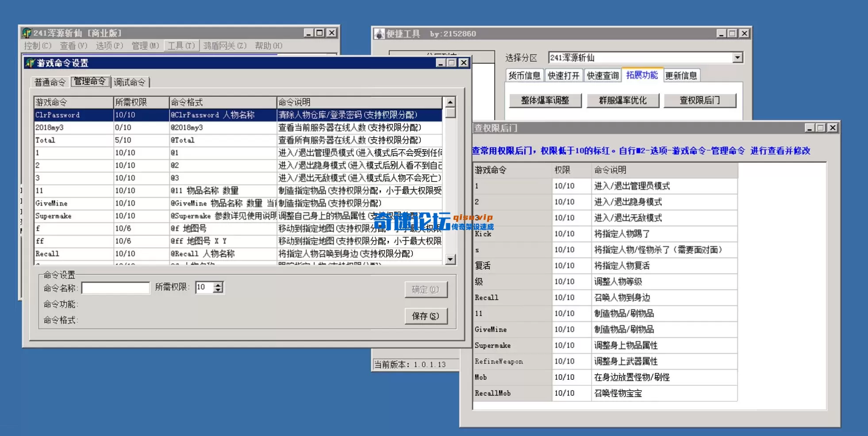Open the 查权限后门 tool
Image resolution: width=868 pixels, height=436 pixels.
tap(700, 100)
